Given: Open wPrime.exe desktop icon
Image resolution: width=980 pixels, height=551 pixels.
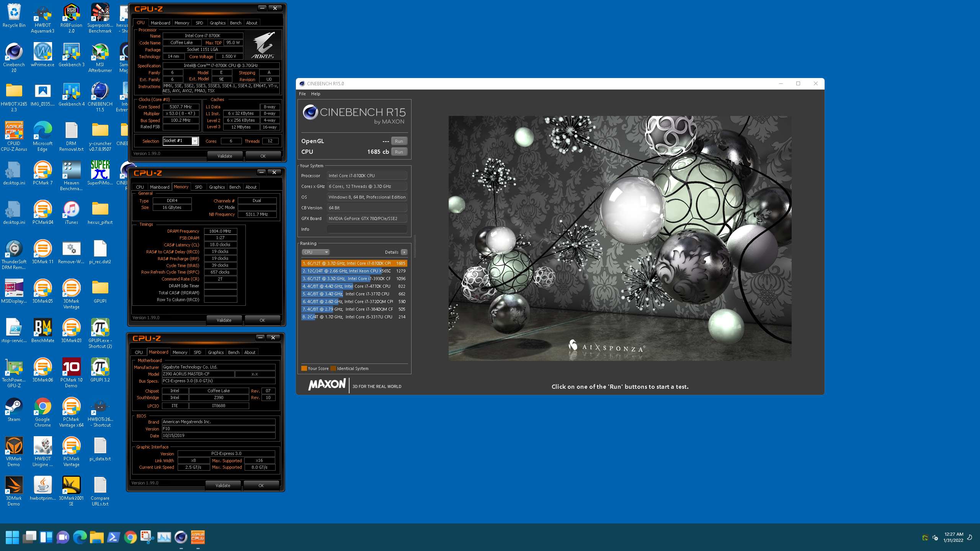Looking at the screenshot, I should click(42, 55).
